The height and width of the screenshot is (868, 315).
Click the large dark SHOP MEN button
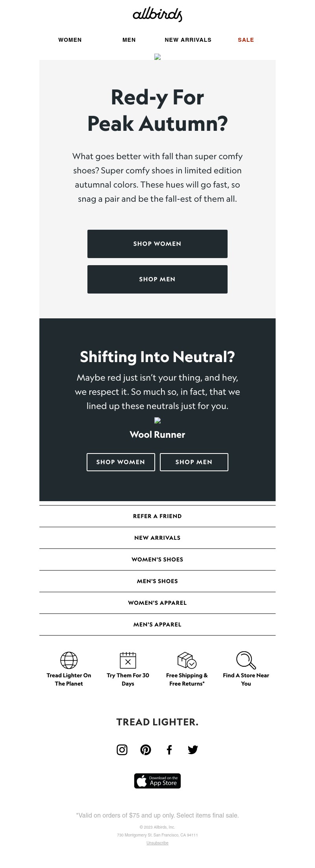coord(157,279)
